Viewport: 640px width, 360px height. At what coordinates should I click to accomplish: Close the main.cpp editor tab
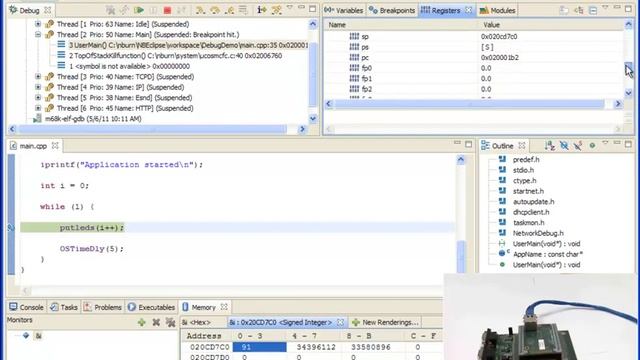coord(55,145)
